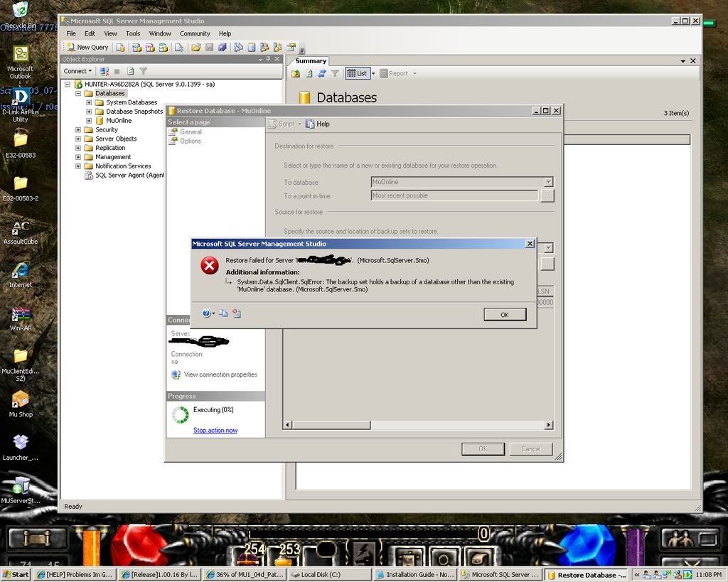Viewport: 728px width, 582px height.
Task: Expand the System Databases tree node
Action: tap(89, 102)
